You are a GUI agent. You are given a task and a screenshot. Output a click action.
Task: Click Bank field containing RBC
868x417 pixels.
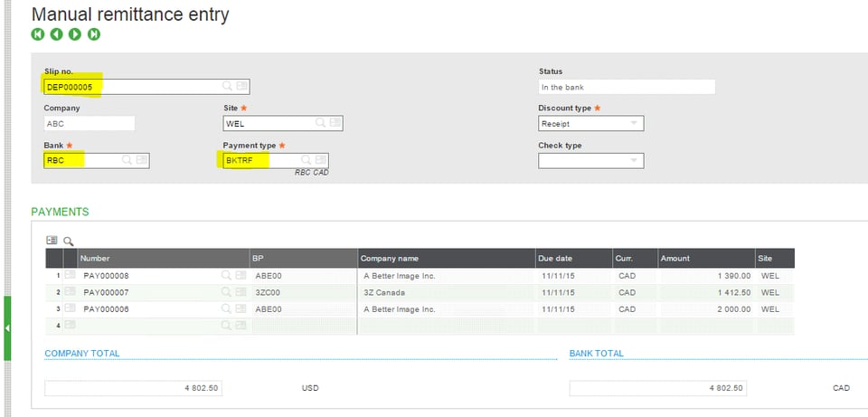tap(97, 161)
